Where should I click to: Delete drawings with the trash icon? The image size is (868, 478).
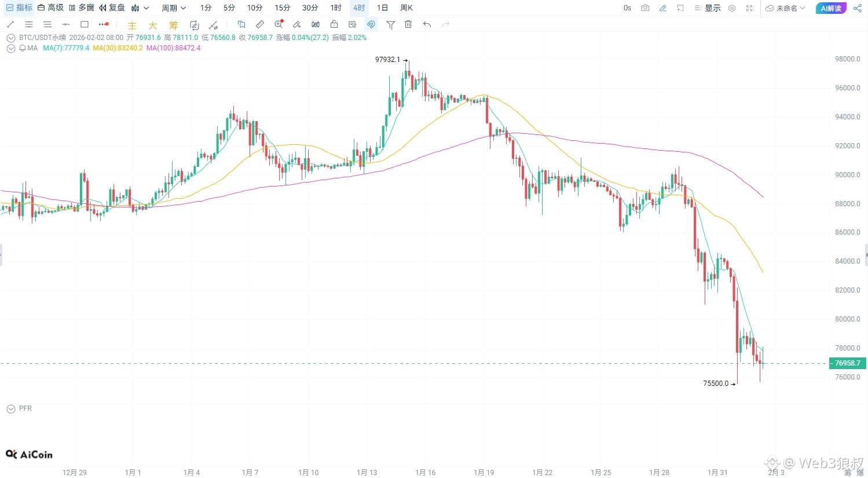click(x=408, y=24)
